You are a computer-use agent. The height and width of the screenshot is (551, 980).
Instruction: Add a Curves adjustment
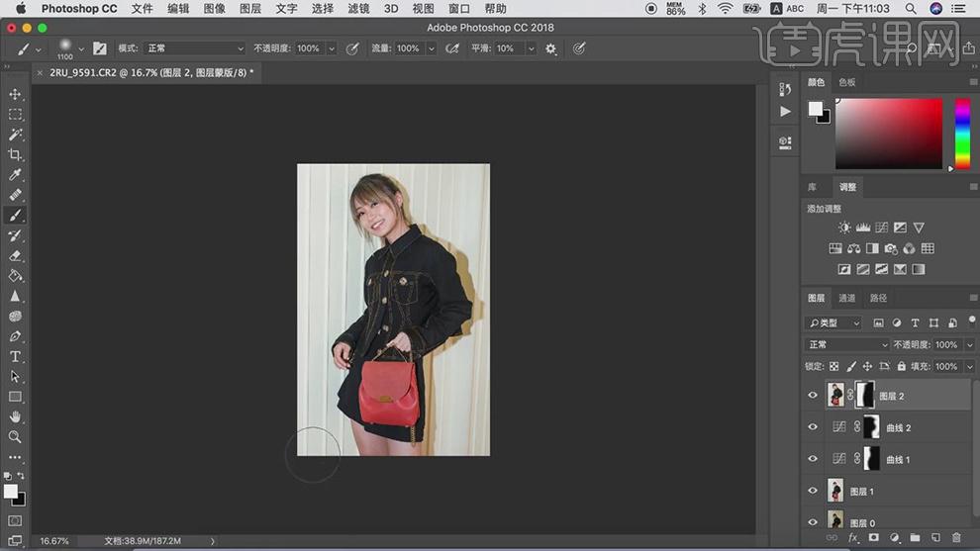pos(881,228)
